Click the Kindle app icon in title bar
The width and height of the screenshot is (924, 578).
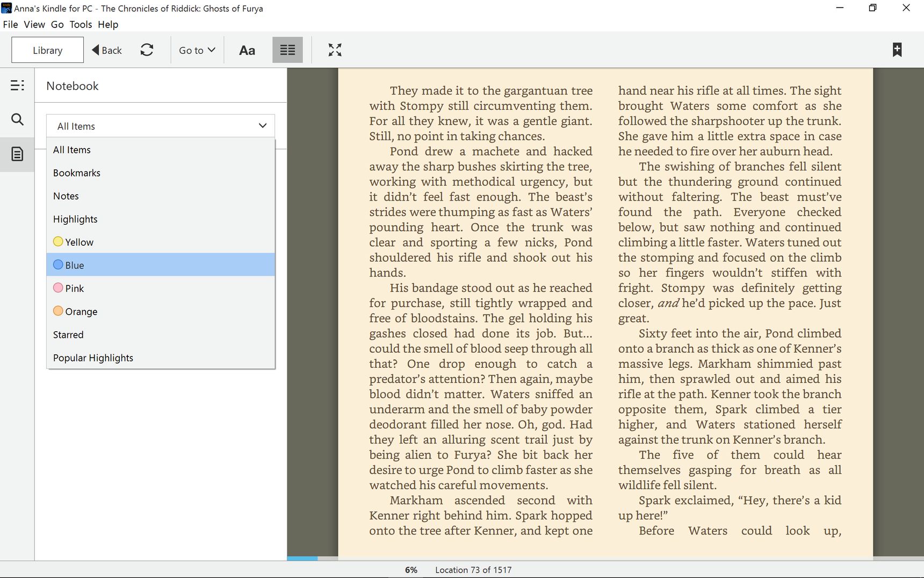pos(6,8)
